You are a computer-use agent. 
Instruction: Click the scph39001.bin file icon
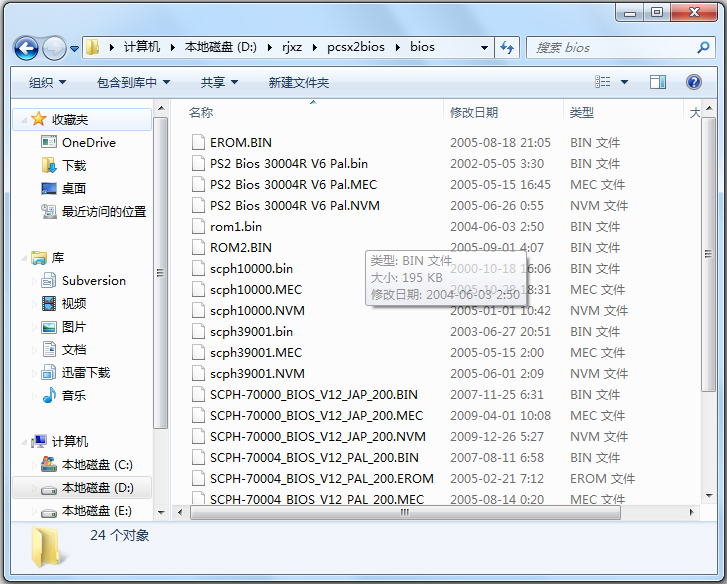(198, 331)
